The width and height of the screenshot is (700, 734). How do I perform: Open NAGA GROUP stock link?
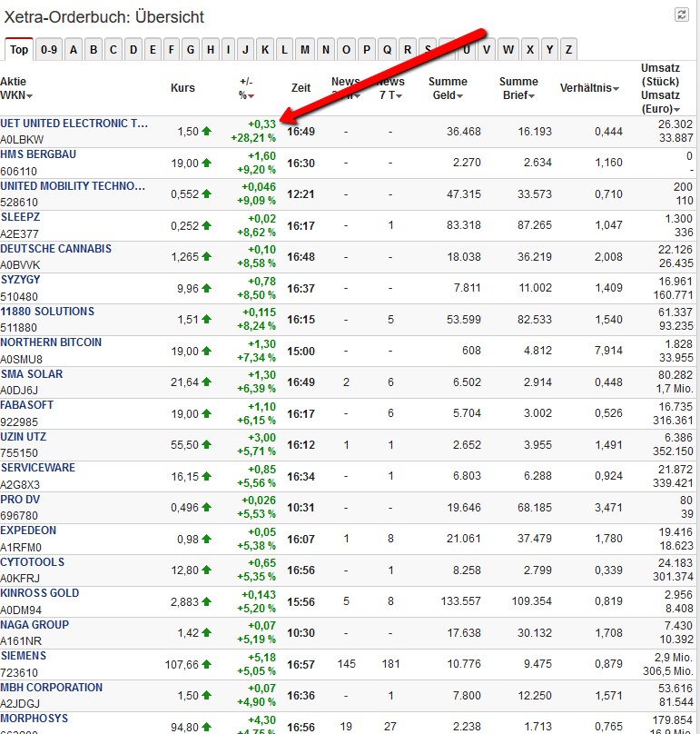point(35,625)
